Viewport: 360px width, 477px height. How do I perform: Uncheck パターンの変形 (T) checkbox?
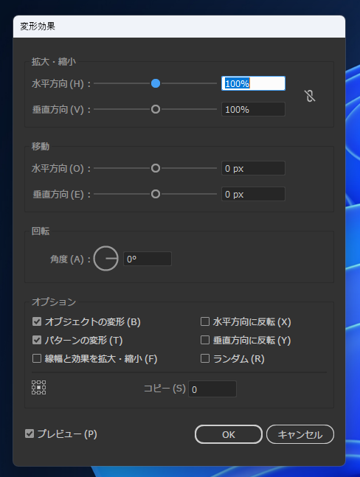tap(36, 340)
